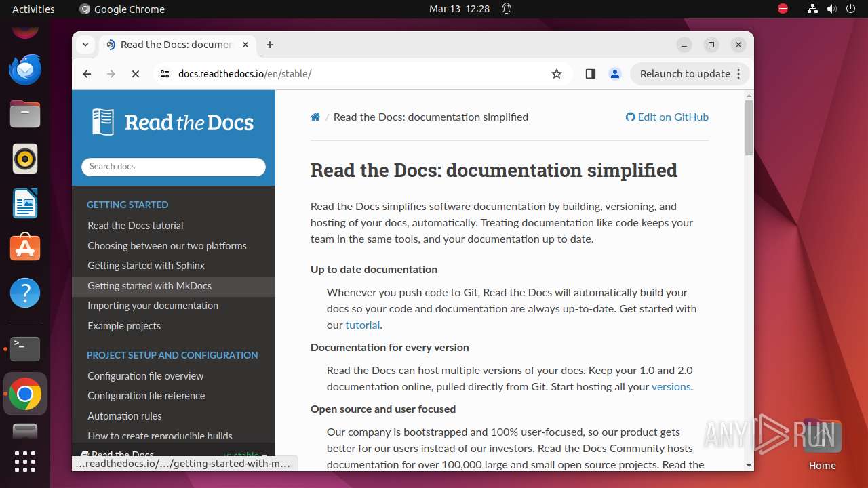The height and width of the screenshot is (488, 868).
Task: Follow the tutorial link in the text
Action: pyautogui.click(x=363, y=325)
